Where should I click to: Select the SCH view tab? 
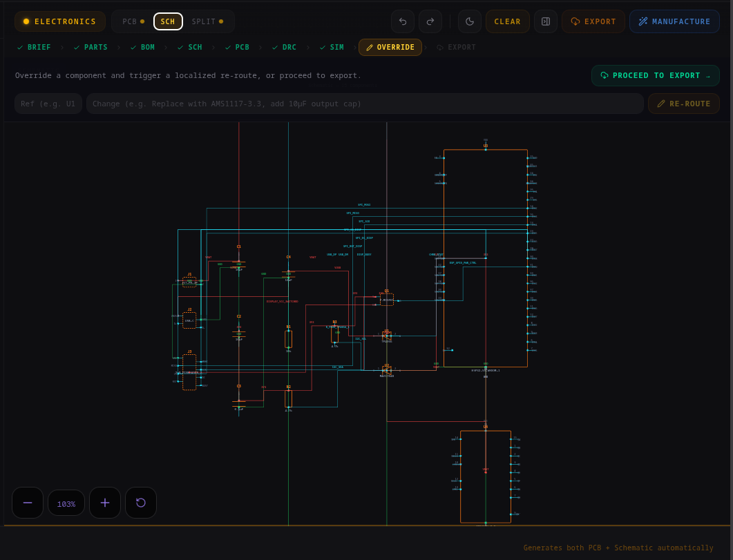tap(168, 21)
